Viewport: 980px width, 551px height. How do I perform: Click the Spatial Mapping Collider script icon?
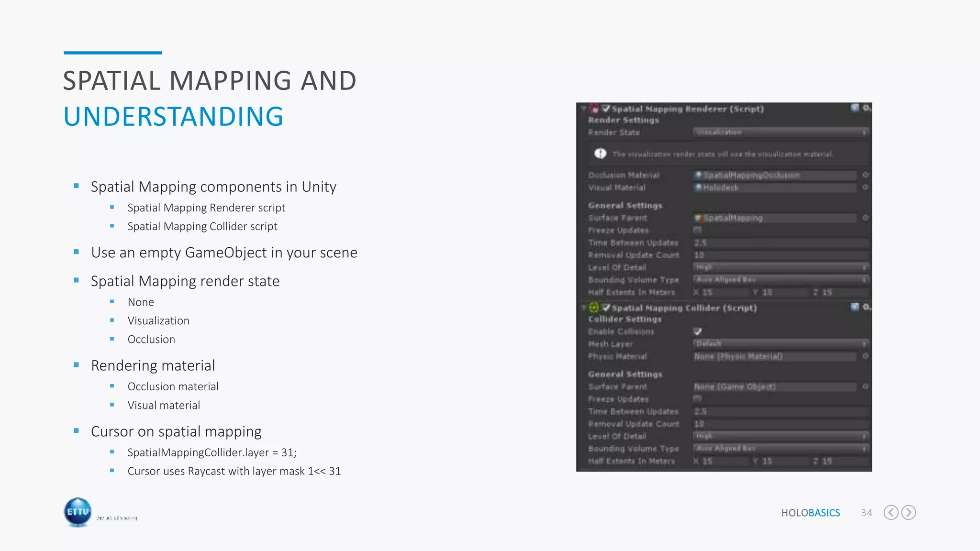594,308
